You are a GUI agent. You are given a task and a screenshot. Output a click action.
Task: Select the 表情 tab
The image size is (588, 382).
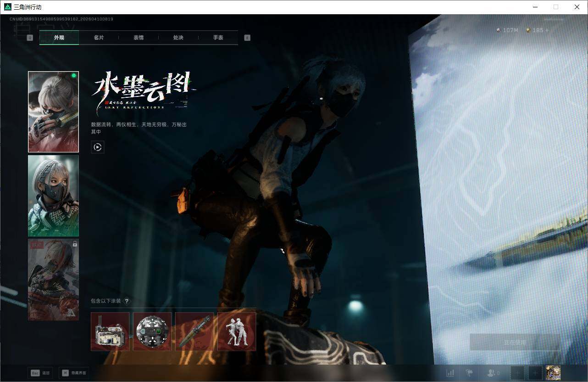point(139,38)
